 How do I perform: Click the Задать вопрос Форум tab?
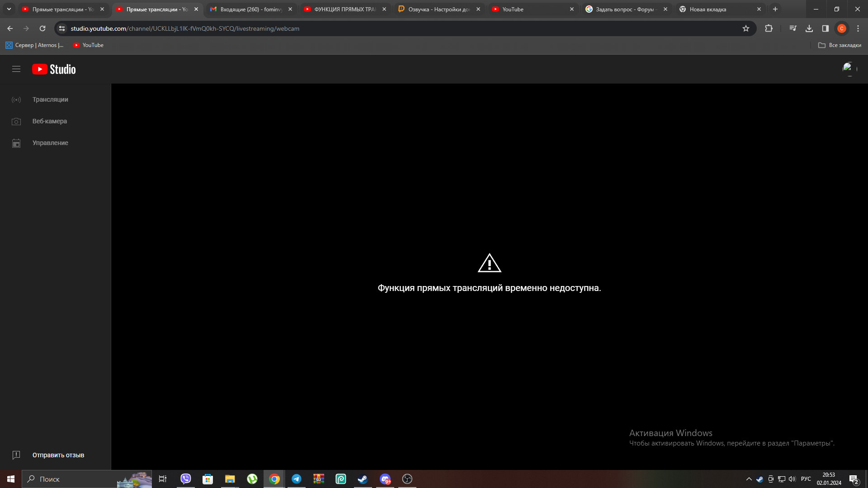[626, 9]
